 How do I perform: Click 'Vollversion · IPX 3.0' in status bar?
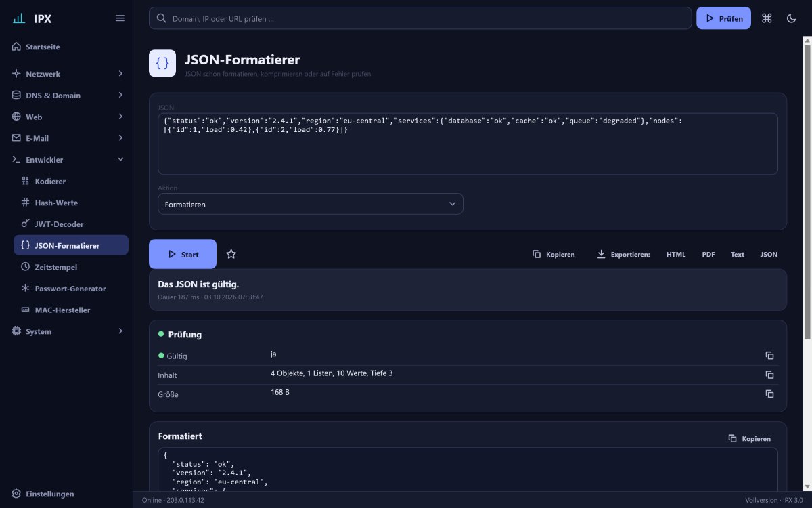pyautogui.click(x=775, y=500)
